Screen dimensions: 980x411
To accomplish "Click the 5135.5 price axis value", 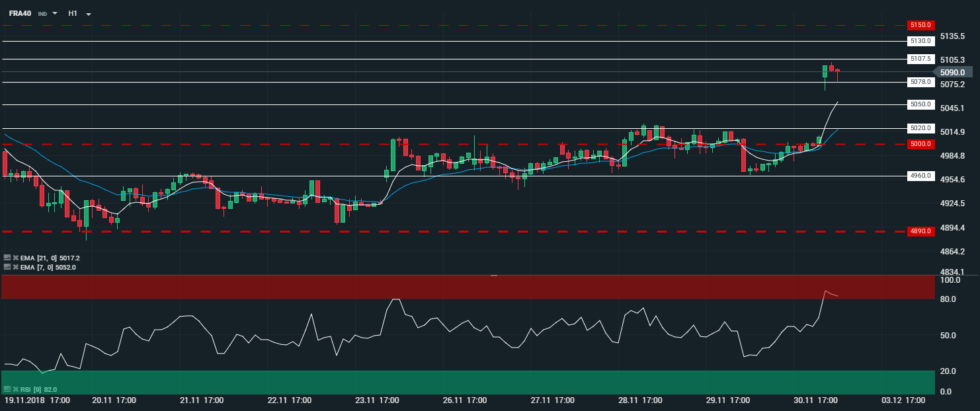I will pyautogui.click(x=952, y=36).
